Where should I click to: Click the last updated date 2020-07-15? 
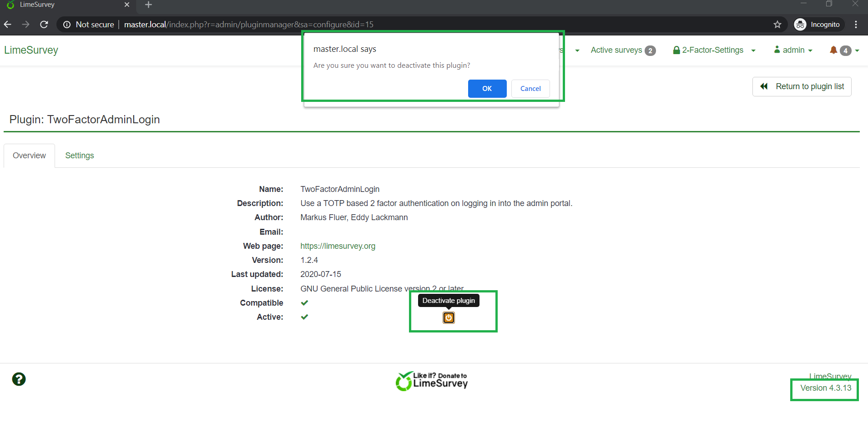321,274
